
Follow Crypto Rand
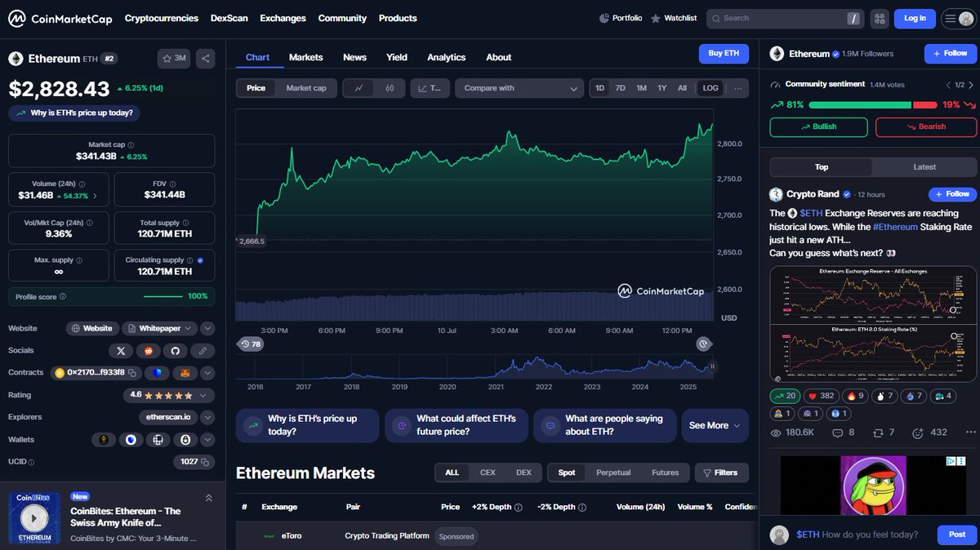952,194
